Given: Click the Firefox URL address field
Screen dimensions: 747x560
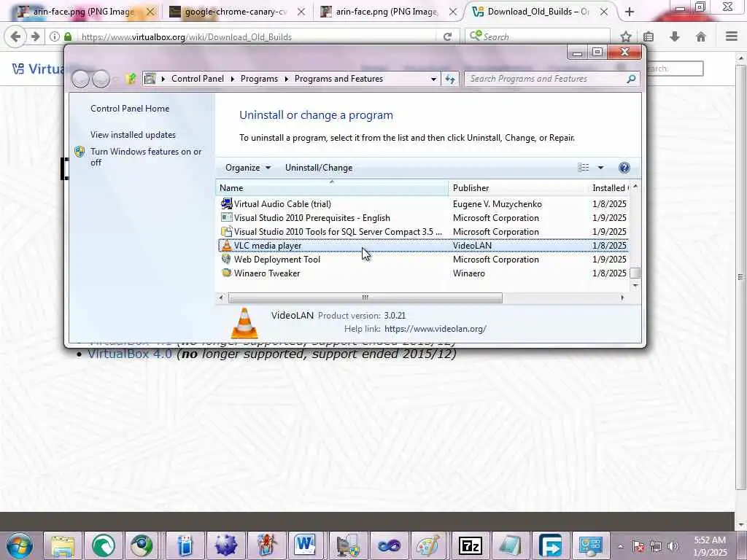Looking at the screenshot, I should 258,36.
